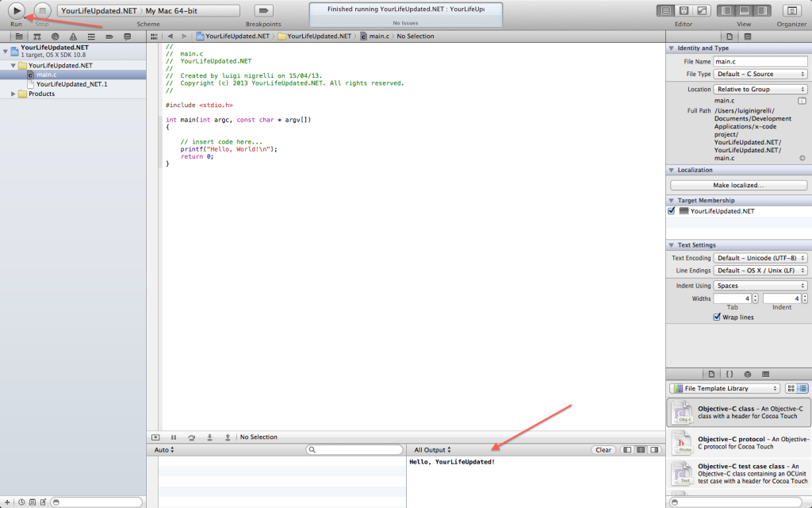The width and height of the screenshot is (812, 508).
Task: Open the Code Snippet library braces icon
Action: [729, 374]
